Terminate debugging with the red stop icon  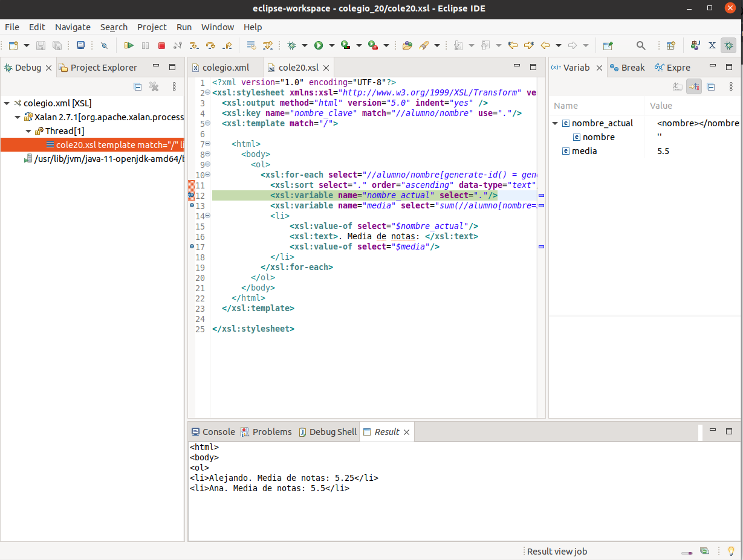click(161, 45)
